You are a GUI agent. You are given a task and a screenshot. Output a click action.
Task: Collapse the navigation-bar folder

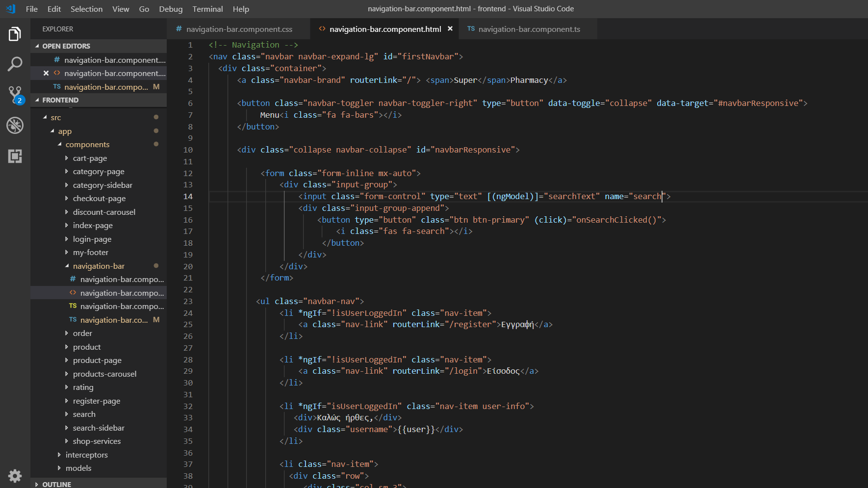click(x=99, y=266)
